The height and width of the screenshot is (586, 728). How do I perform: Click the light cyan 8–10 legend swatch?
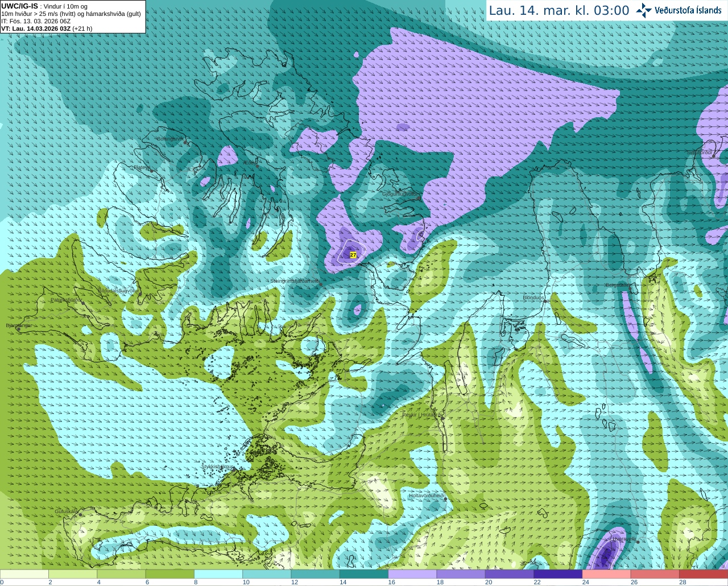click(x=218, y=573)
